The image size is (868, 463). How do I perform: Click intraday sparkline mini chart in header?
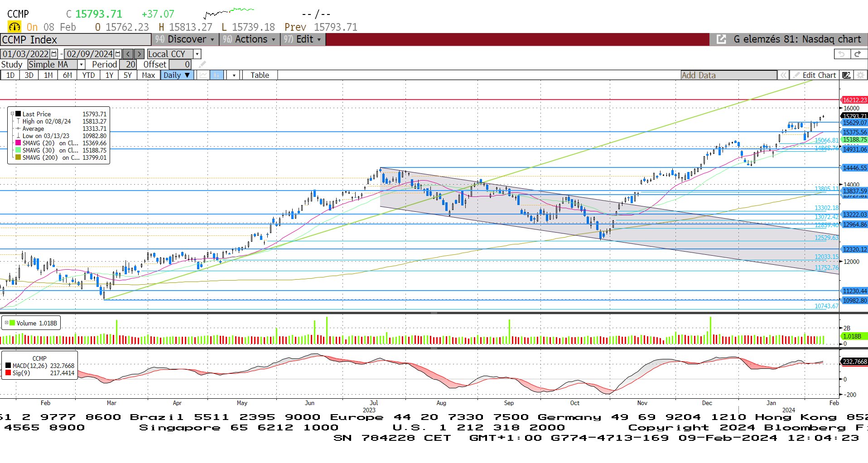pos(229,13)
